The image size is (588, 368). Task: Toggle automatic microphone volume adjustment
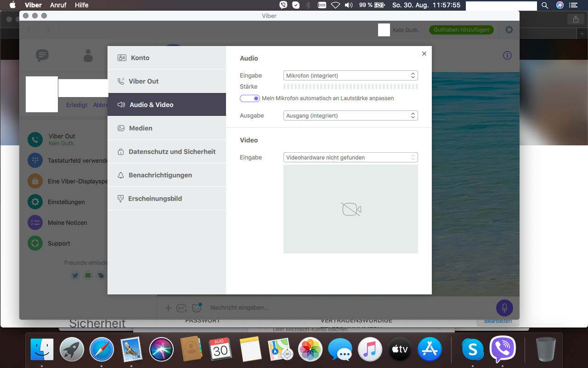250,98
